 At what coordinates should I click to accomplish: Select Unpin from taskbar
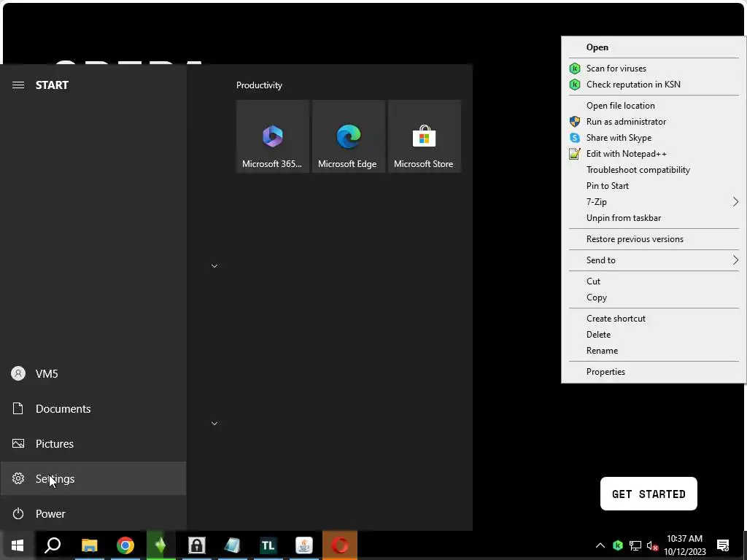tap(654, 218)
